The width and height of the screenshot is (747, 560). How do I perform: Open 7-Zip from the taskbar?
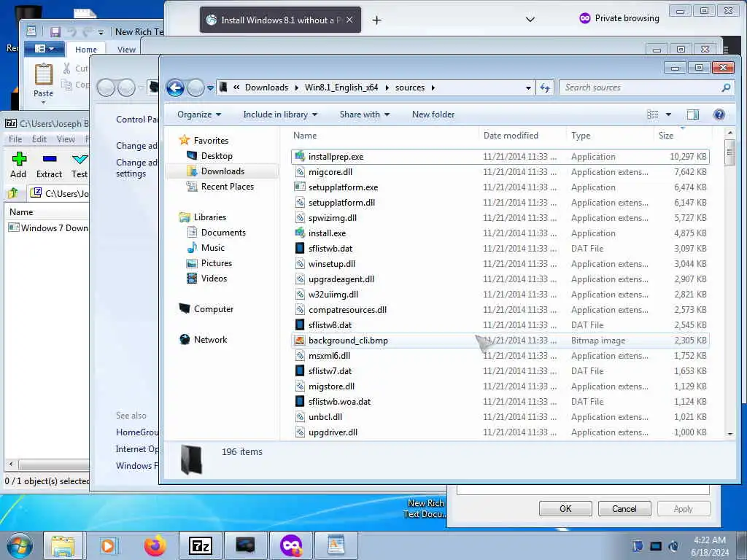point(200,545)
